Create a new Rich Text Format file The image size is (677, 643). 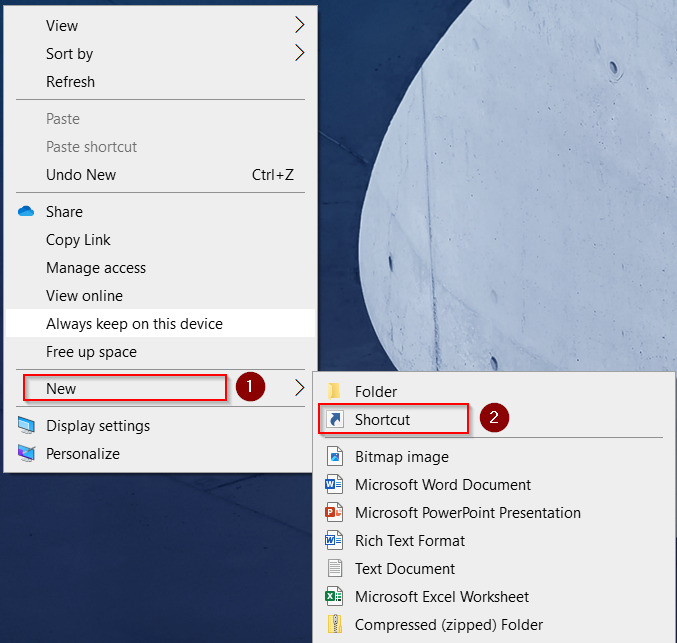[494, 540]
